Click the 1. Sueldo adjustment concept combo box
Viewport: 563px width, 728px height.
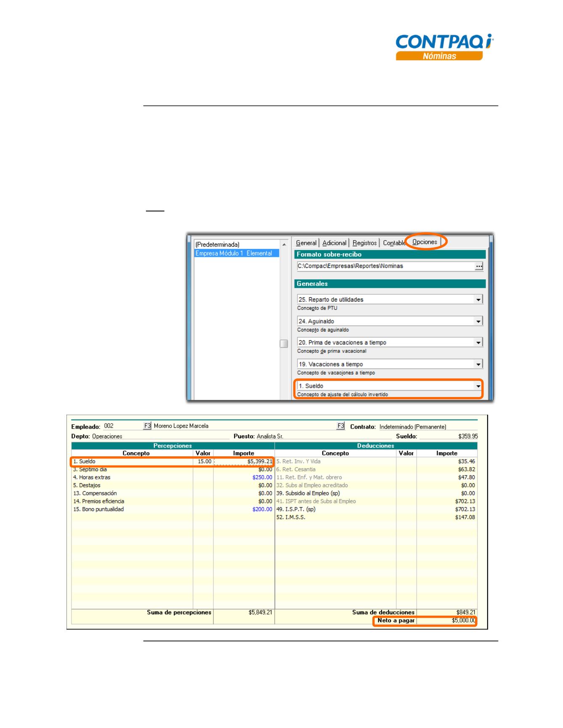pyautogui.click(x=390, y=386)
